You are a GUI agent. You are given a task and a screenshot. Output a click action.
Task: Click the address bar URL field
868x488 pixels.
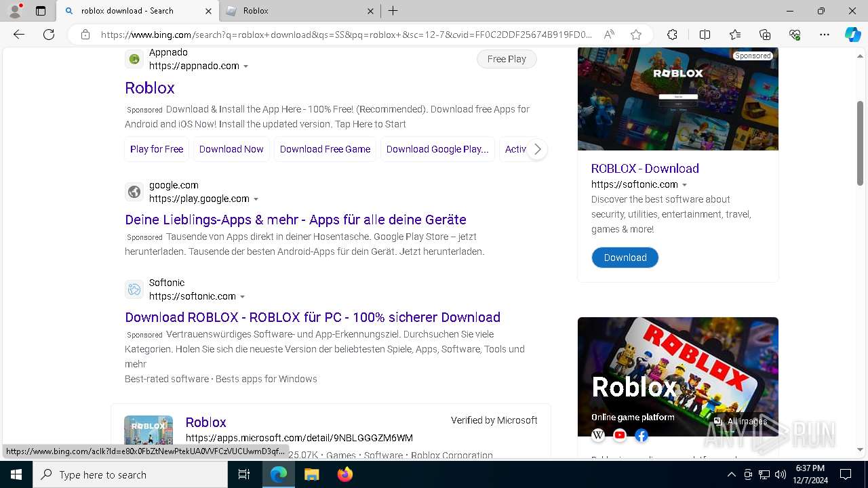(x=346, y=35)
